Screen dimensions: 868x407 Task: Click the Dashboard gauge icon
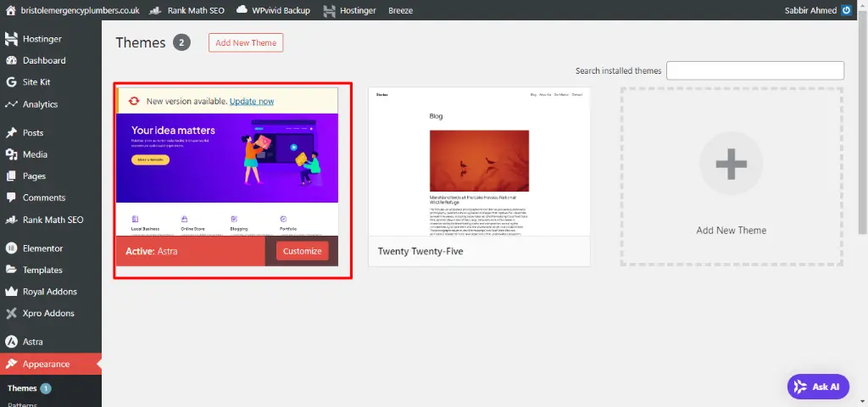coord(11,60)
